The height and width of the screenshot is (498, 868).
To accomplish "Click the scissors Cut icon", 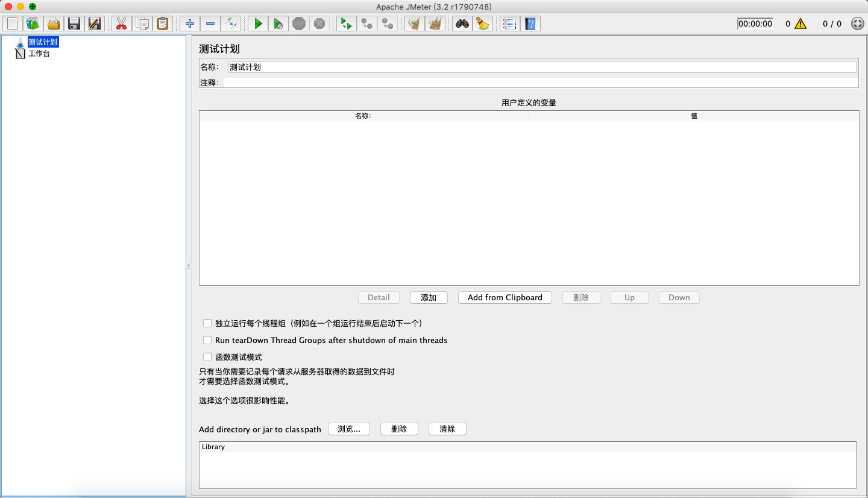I will coord(121,24).
